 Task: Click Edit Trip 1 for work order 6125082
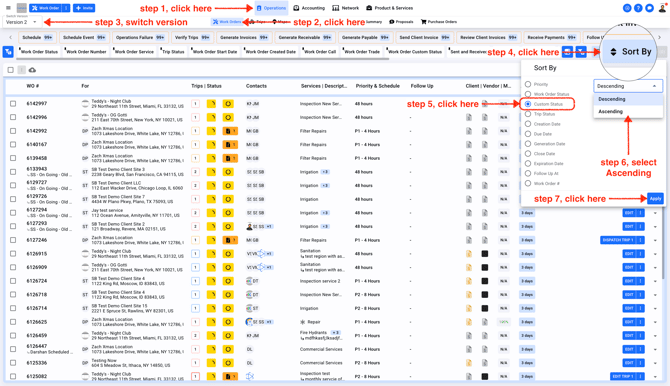click(623, 377)
